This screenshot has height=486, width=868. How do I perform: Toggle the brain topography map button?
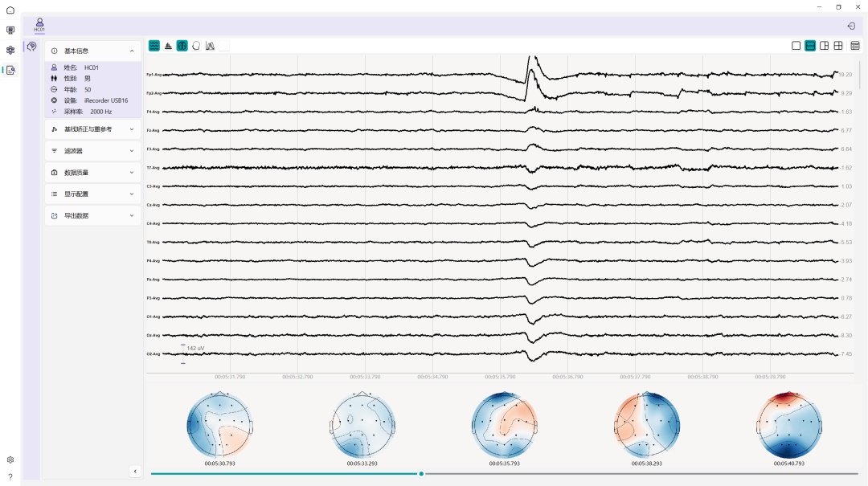point(182,46)
